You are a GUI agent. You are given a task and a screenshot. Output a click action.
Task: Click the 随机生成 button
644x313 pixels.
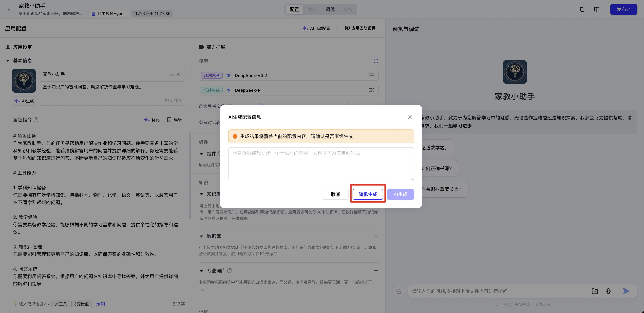368,194
